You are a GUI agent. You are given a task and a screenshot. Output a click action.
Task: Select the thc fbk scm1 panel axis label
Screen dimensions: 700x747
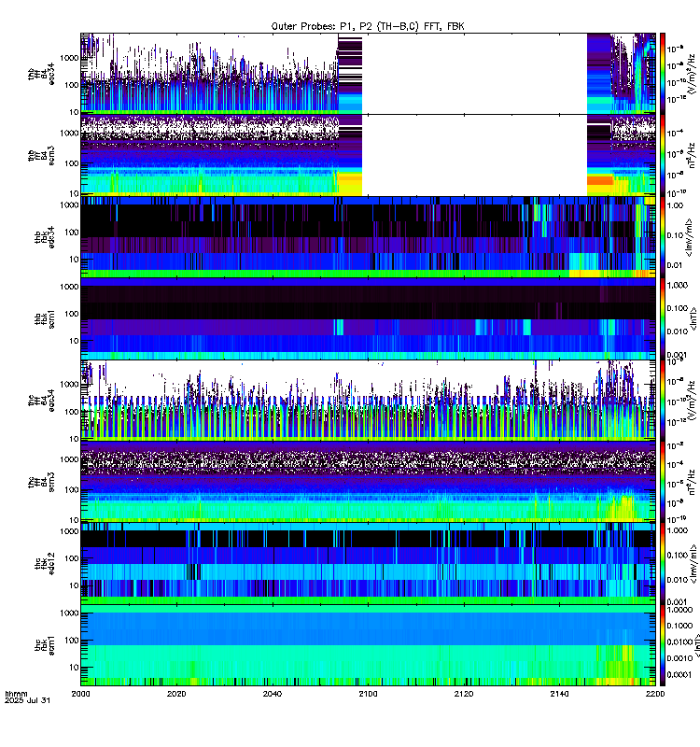44,645
